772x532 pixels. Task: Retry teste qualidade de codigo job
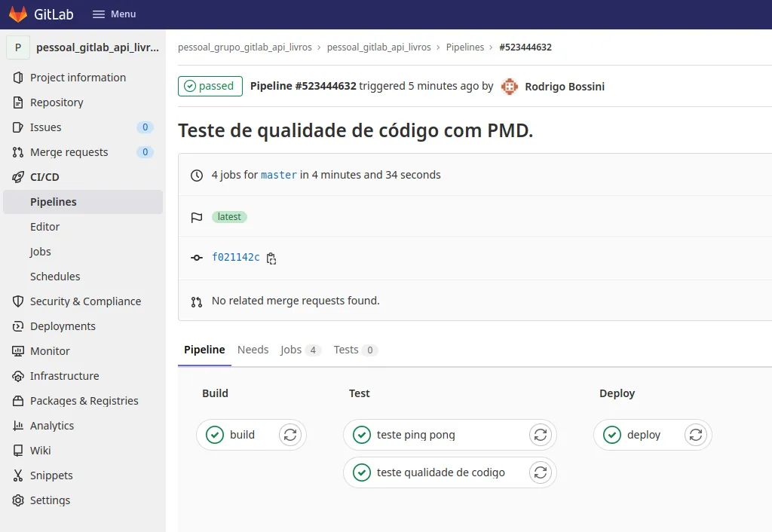click(541, 472)
